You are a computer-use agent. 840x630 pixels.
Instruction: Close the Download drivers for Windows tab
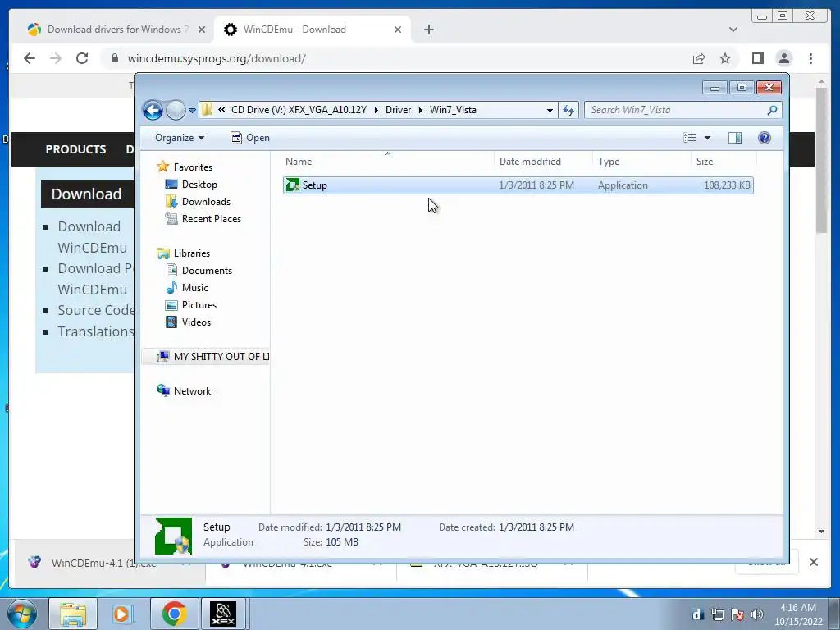click(202, 30)
